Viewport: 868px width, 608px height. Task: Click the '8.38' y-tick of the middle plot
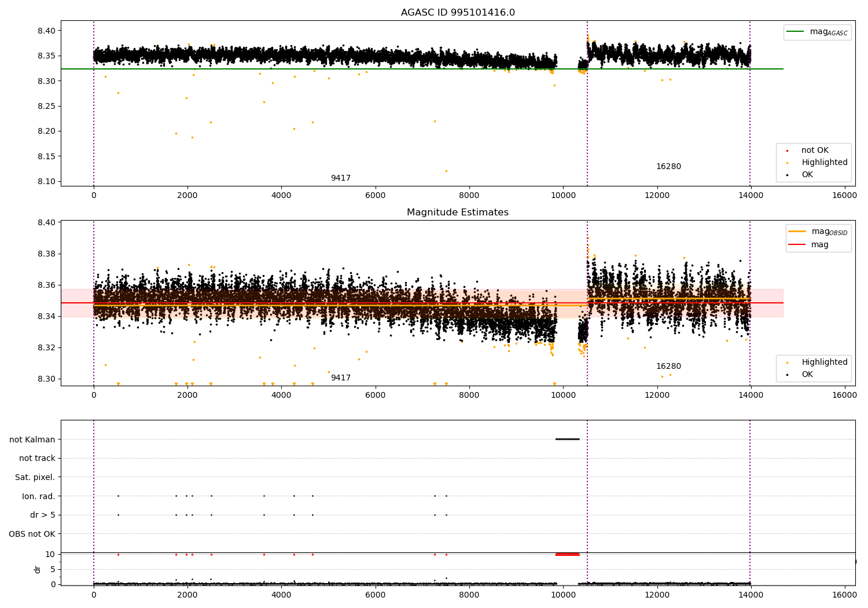coord(46,254)
